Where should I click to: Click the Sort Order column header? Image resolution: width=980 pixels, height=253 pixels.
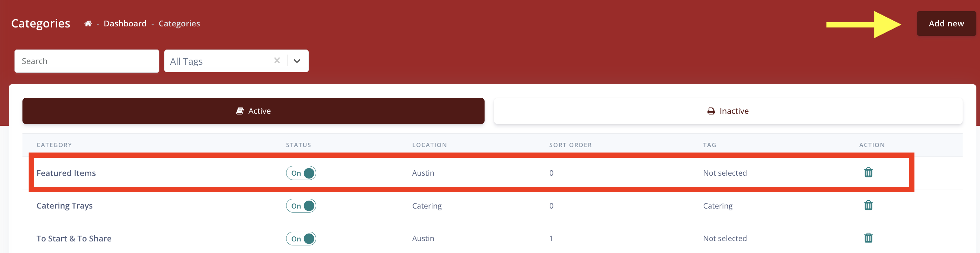(570, 145)
